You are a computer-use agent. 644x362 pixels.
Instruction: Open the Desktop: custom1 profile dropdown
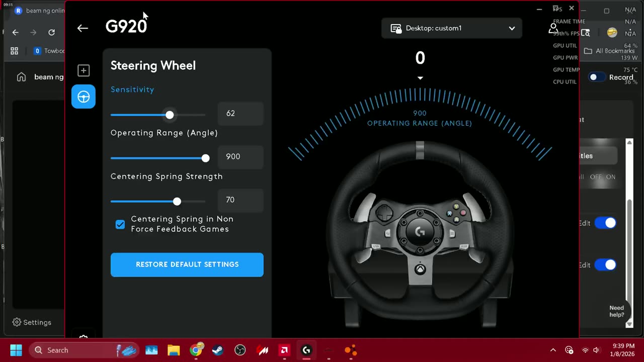pos(452,28)
